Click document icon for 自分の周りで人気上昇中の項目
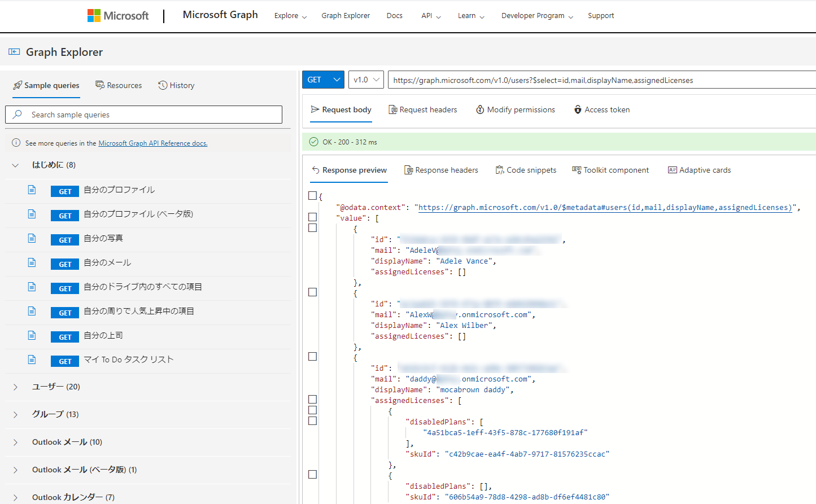The image size is (816, 504). click(32, 312)
